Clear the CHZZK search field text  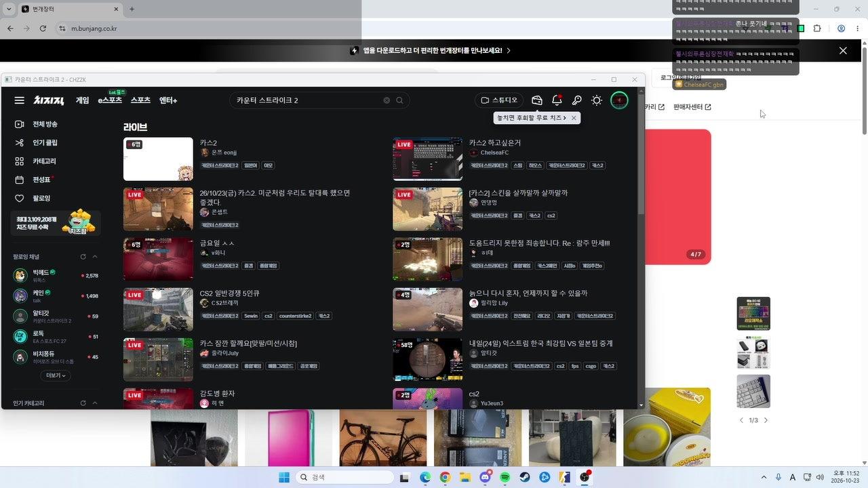387,100
